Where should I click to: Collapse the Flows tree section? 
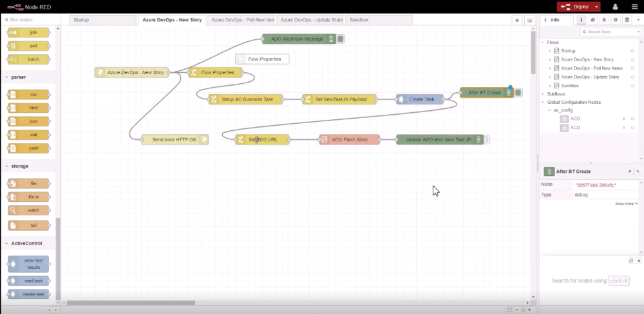[x=542, y=43]
